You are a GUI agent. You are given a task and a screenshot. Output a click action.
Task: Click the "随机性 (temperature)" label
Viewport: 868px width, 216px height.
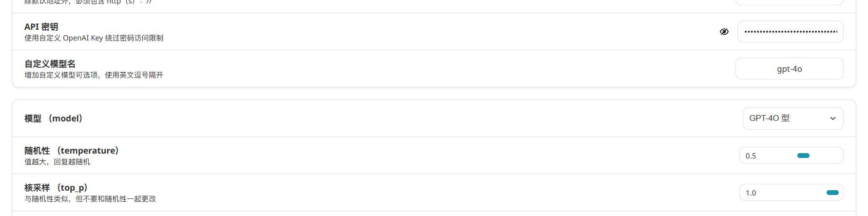[72, 151]
